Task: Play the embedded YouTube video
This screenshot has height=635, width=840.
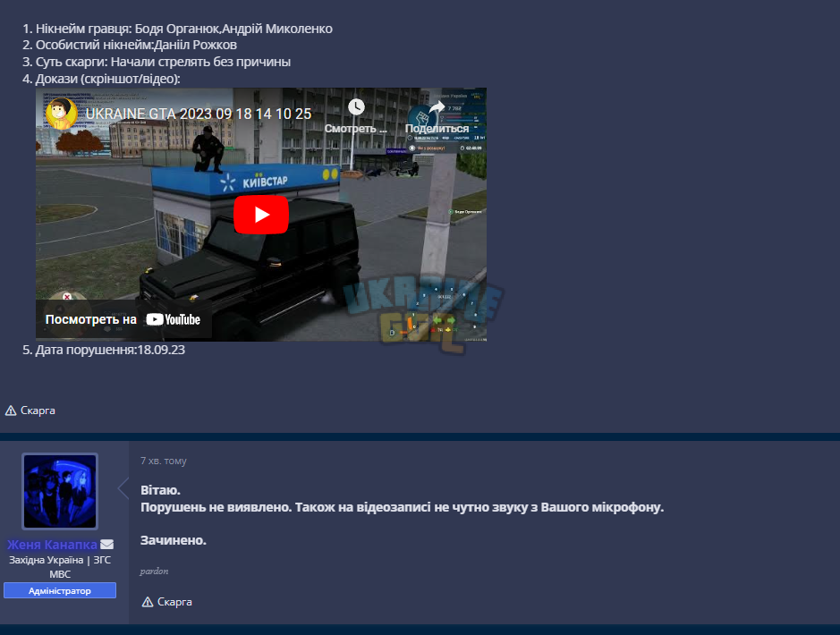Action: (261, 215)
